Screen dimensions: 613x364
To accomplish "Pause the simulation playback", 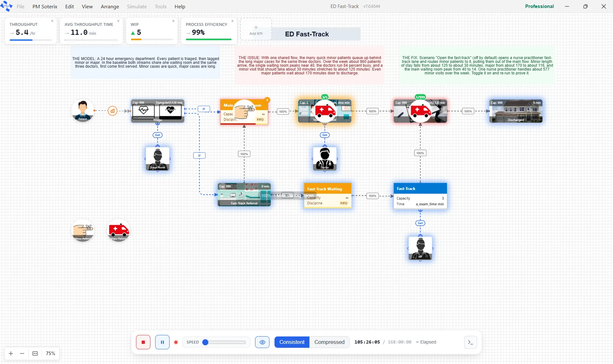I will pyautogui.click(x=162, y=342).
